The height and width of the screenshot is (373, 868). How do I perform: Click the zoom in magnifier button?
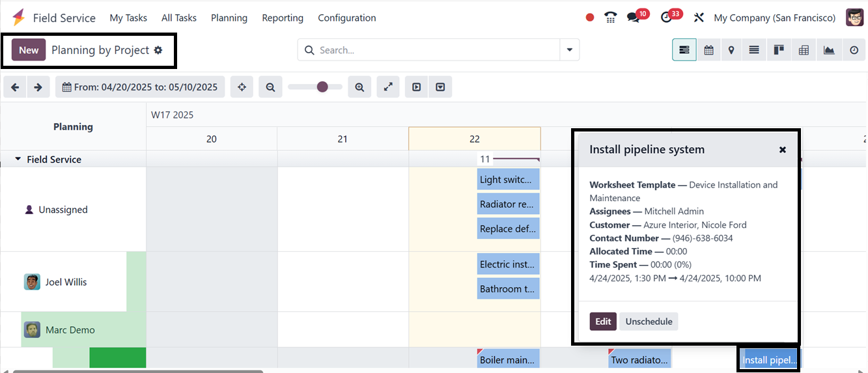[359, 87]
